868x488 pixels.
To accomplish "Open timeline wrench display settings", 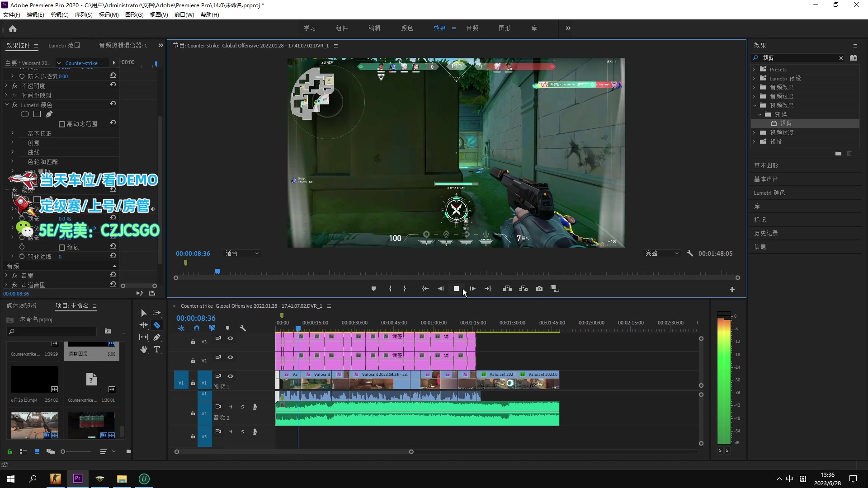I will [243, 328].
